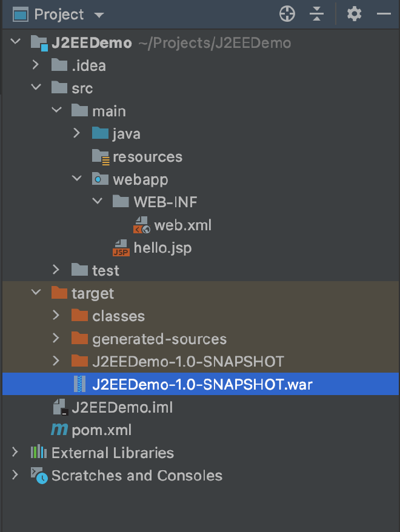The image size is (400, 532).
Task: Click the Scratches and Consoles icon
Action: click(39, 476)
